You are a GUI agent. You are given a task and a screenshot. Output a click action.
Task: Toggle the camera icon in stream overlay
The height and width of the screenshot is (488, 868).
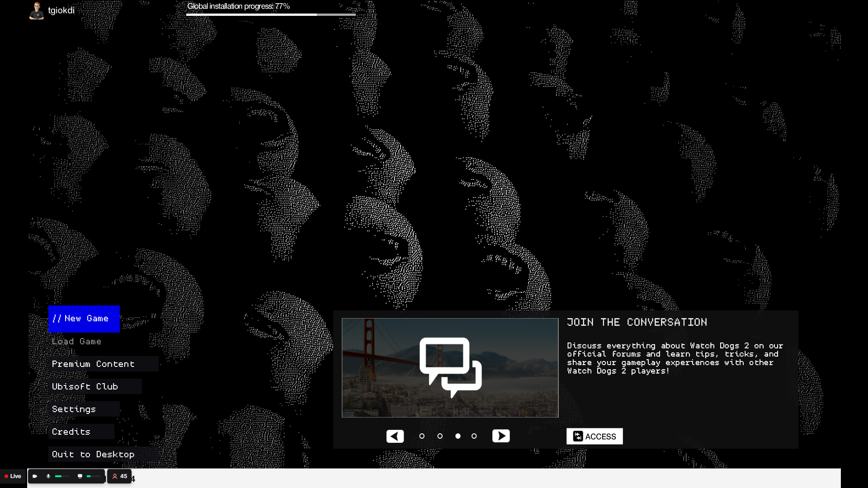click(35, 476)
